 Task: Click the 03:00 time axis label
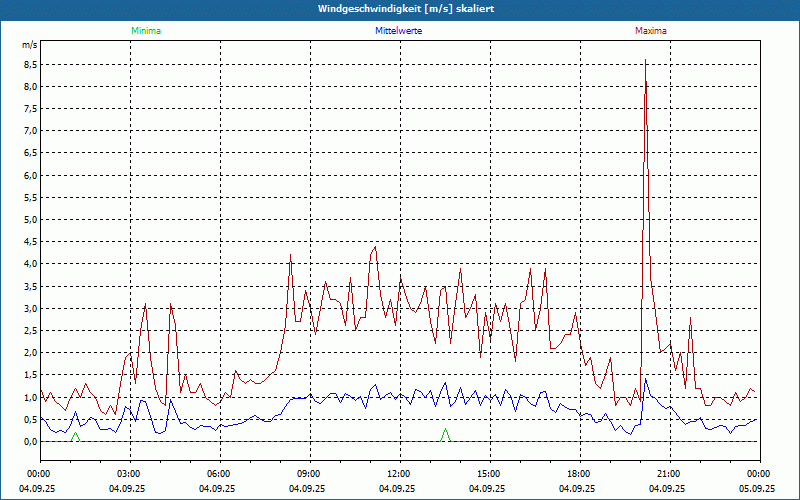pos(130,474)
